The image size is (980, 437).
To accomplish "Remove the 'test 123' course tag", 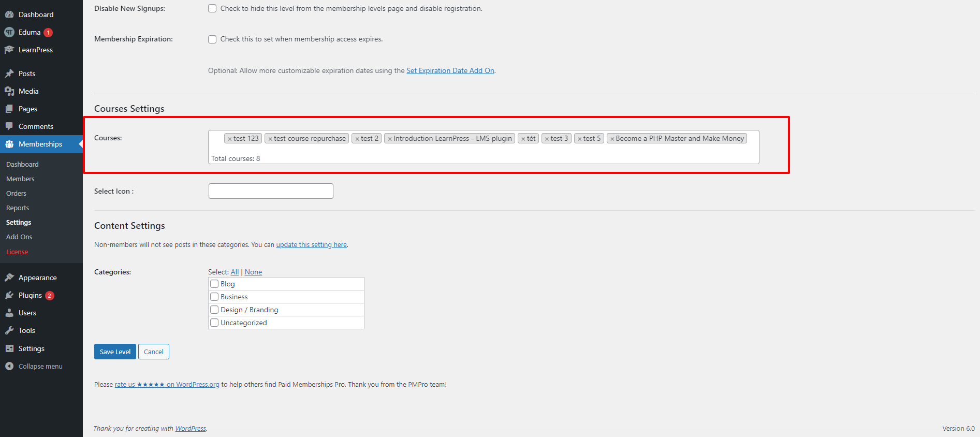I will tap(230, 139).
